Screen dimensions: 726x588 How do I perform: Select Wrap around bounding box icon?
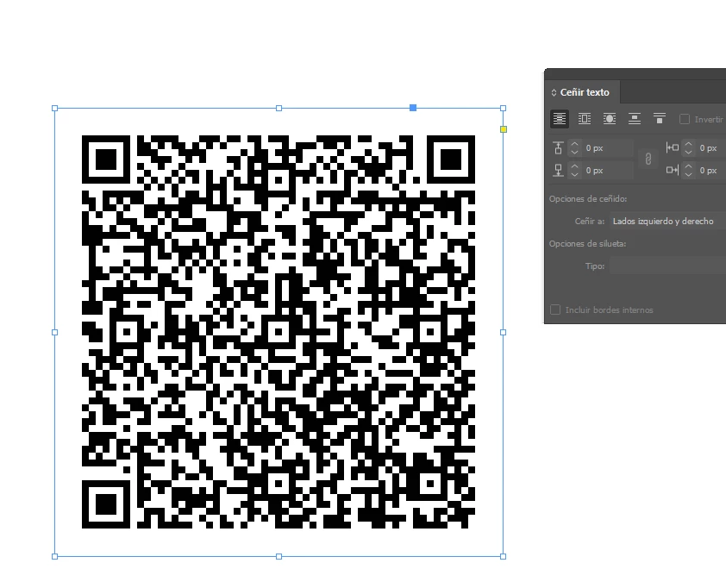pyautogui.click(x=585, y=119)
